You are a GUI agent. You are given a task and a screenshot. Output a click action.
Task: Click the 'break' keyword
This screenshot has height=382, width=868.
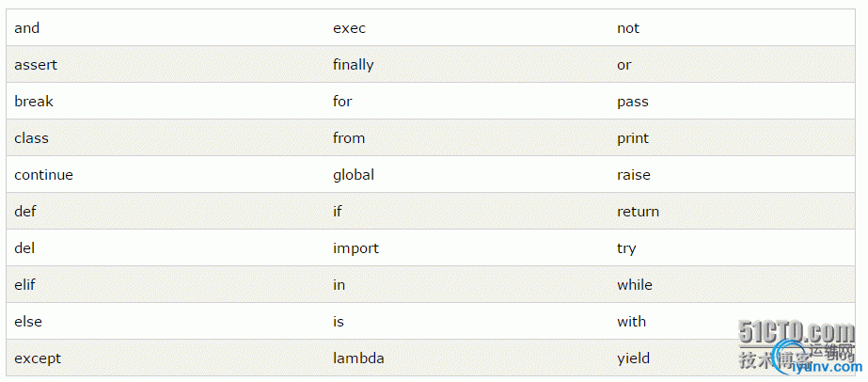34,102
